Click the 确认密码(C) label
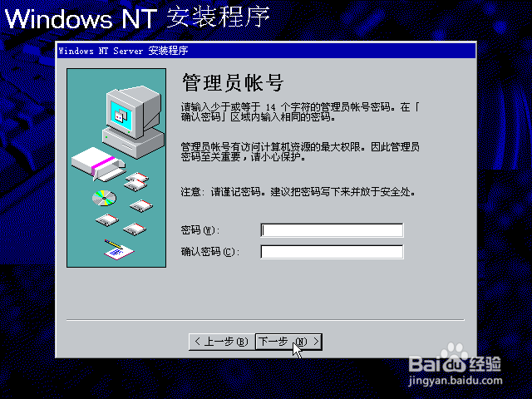Viewport: 532px width, 399px height. tap(210, 252)
